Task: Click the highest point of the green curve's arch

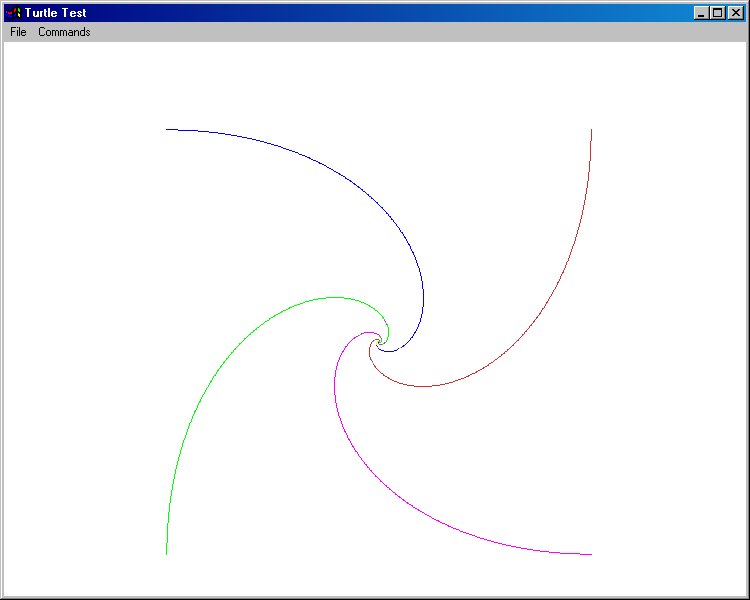Action: point(335,297)
